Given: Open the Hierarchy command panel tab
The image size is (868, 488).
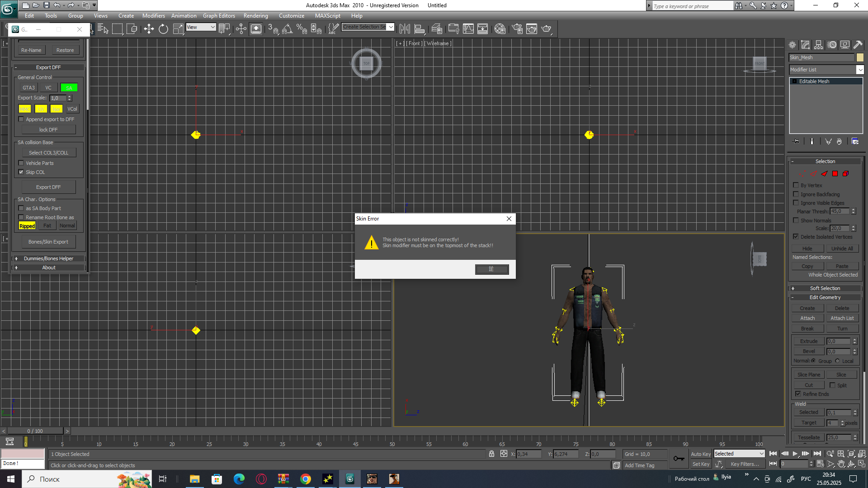Looking at the screenshot, I should coord(818,45).
